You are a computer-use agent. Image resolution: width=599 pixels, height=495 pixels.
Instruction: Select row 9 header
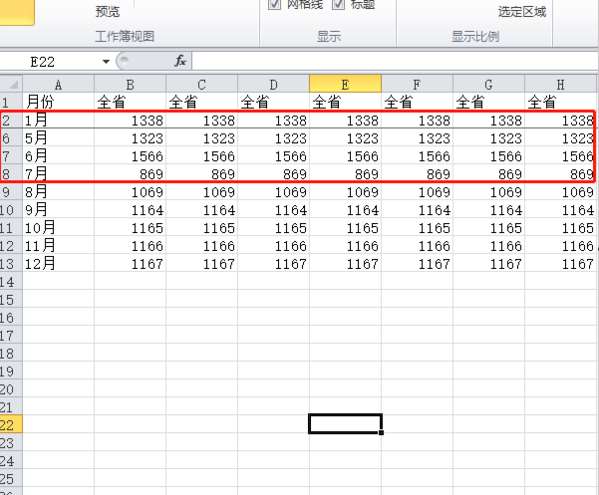11,191
